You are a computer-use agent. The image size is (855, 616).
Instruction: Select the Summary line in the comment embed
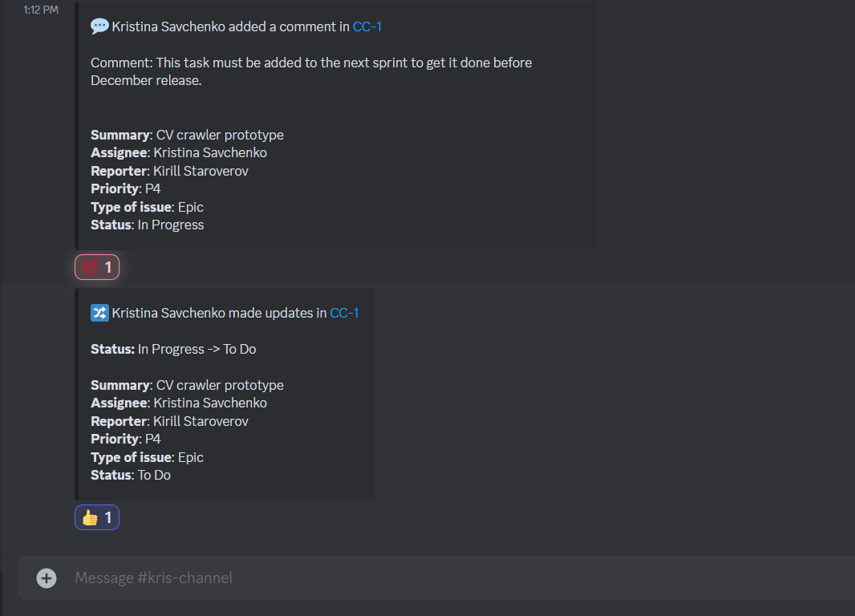[187, 135]
